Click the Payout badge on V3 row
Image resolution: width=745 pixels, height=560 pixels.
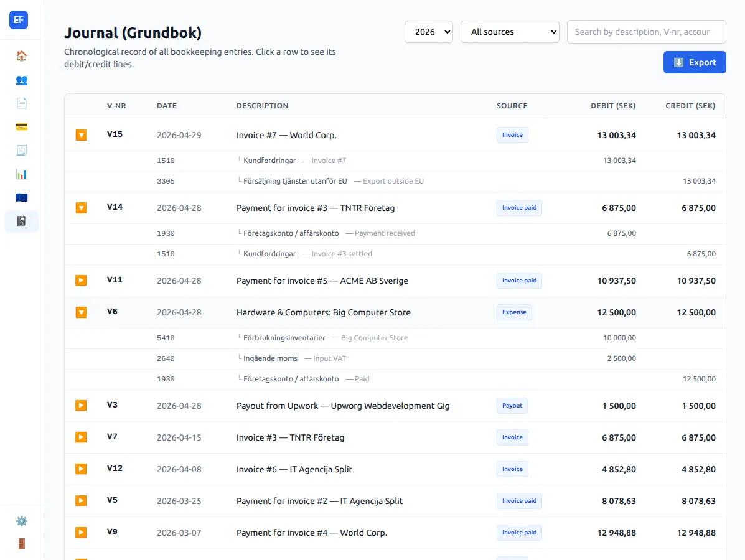[512, 406]
